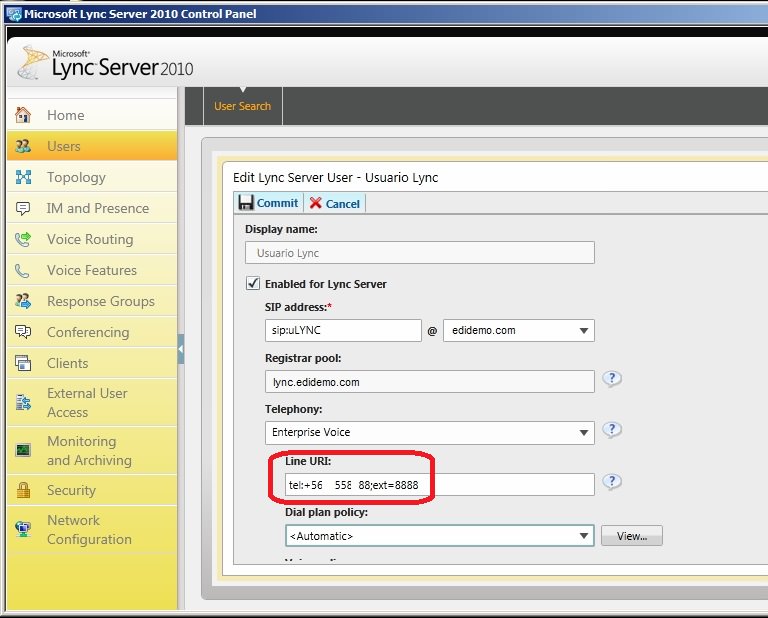Click the Display name field
Image resolution: width=768 pixels, height=618 pixels.
(420, 253)
